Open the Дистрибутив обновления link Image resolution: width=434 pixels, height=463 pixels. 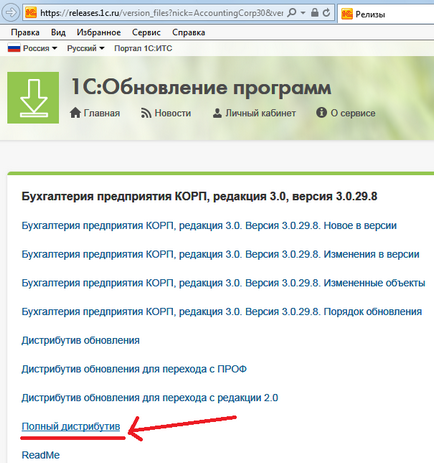(80, 340)
